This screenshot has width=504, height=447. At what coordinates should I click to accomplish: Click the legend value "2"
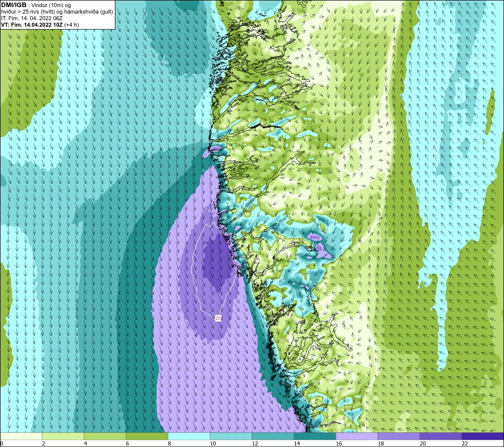point(43,443)
